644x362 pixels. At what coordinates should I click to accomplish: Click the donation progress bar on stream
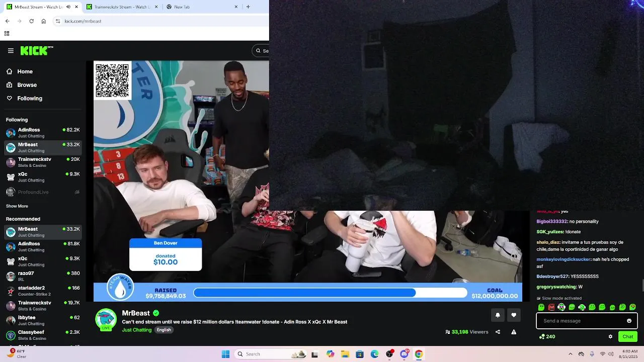point(330,293)
